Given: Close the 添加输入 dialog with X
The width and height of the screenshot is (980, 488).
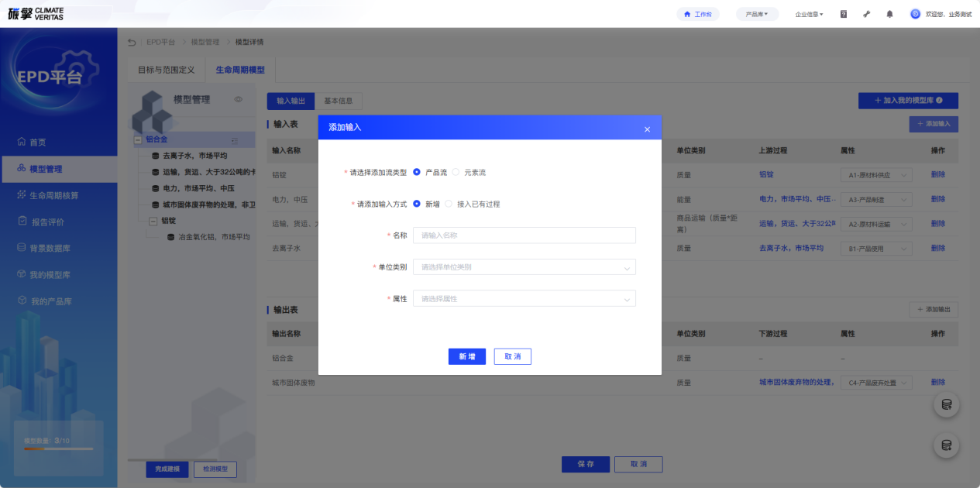Looking at the screenshot, I should click(647, 129).
